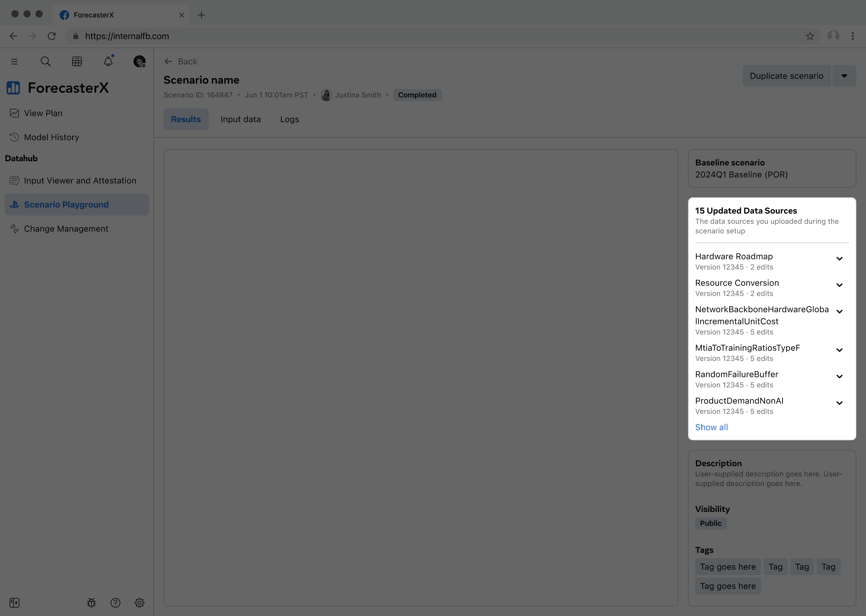Click 'Scenario ID: 164847' text

[198, 95]
